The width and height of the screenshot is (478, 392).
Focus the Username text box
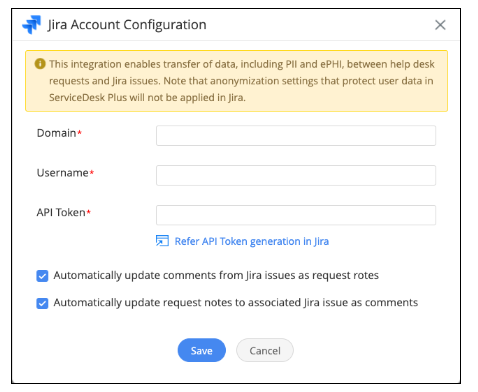pos(296,175)
